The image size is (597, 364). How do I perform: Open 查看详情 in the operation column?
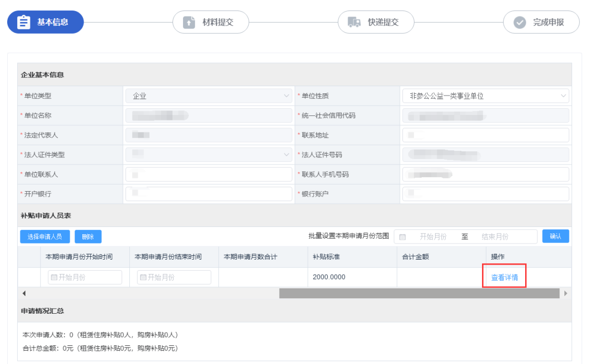504,277
